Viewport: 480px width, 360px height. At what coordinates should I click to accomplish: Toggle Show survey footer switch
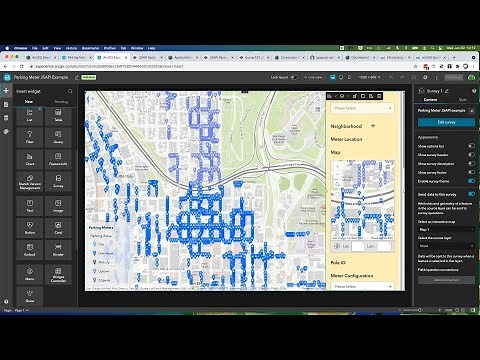(471, 172)
